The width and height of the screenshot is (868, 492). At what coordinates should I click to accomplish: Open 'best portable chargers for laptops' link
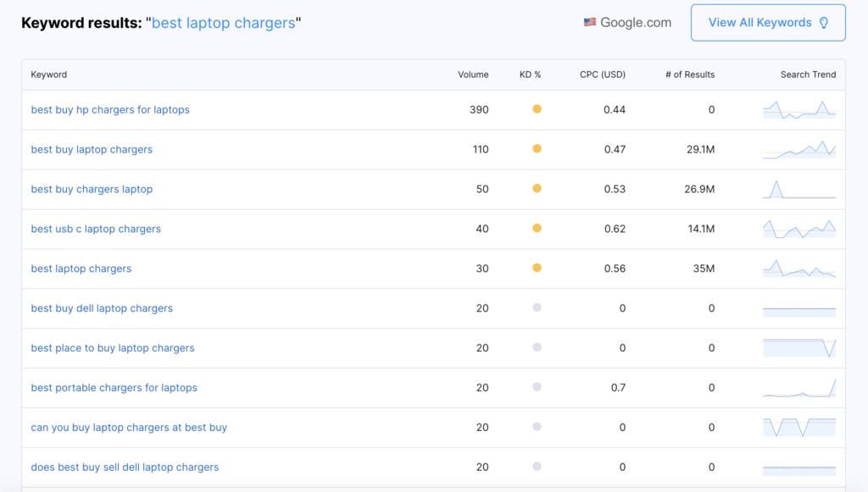(114, 388)
